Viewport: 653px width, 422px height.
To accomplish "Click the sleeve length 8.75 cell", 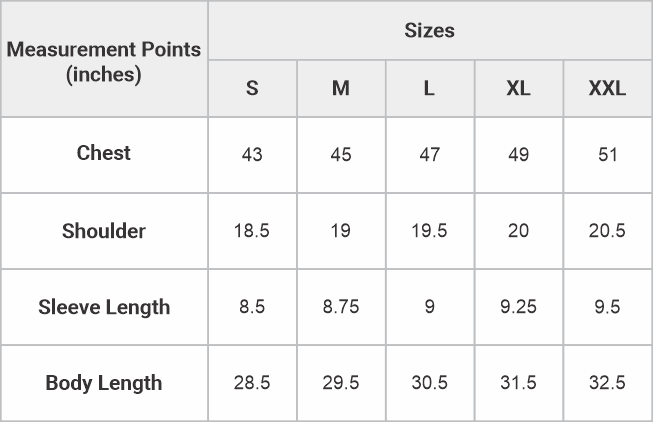I will point(341,307).
